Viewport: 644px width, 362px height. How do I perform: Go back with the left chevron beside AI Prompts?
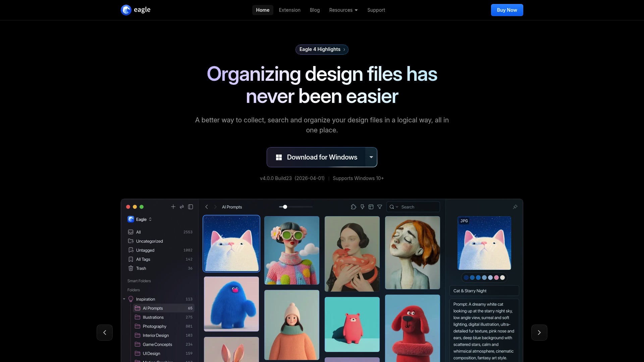coord(207,207)
